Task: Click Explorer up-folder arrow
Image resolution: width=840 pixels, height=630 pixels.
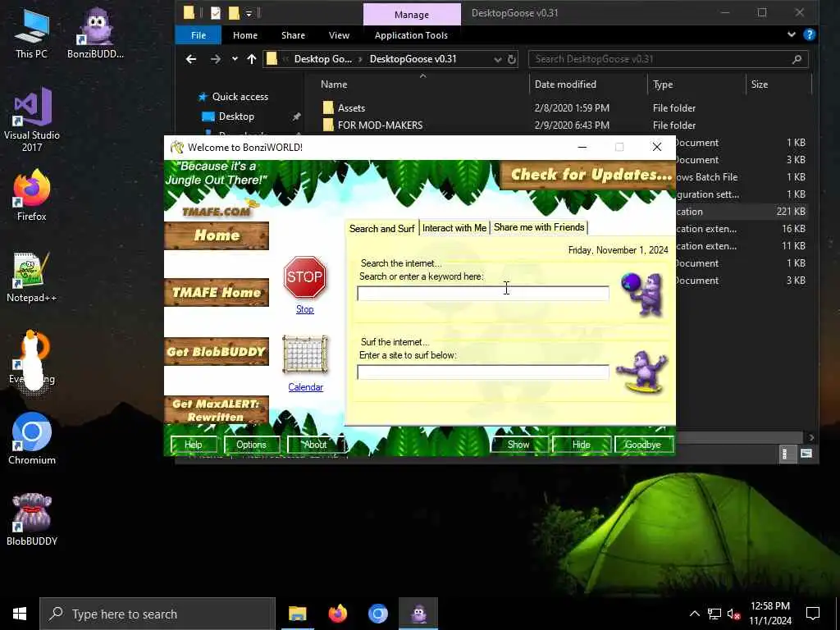Action: (252, 59)
